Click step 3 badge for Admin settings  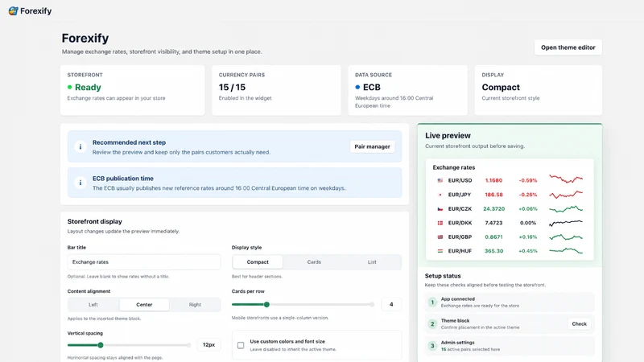[432, 346]
